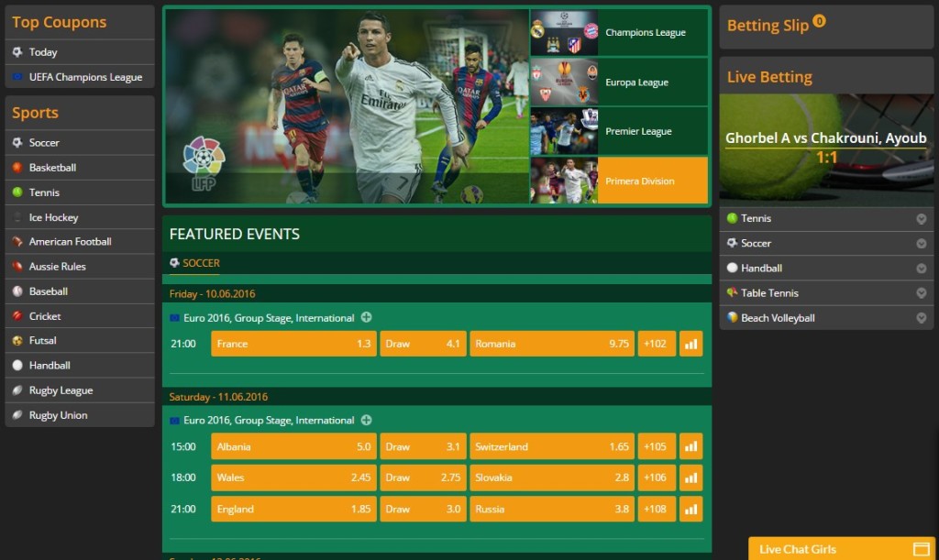Open the Live Chat Girls bar
939x560 pixels.
coord(842,549)
